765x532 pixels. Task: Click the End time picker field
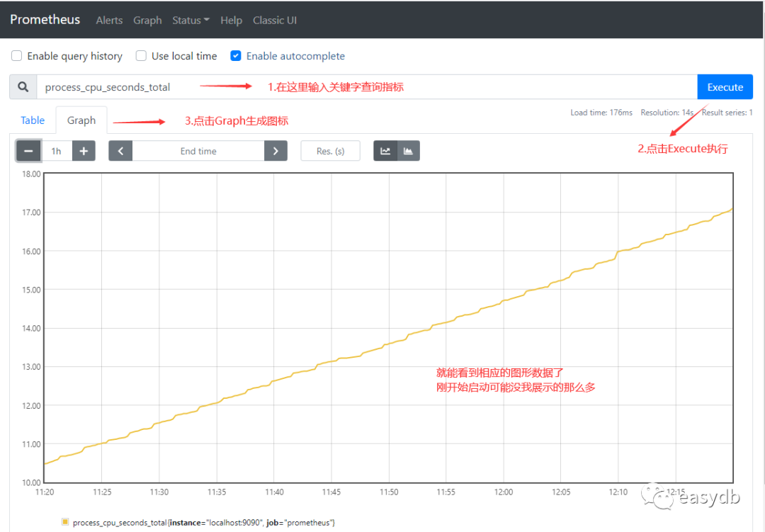pyautogui.click(x=198, y=151)
